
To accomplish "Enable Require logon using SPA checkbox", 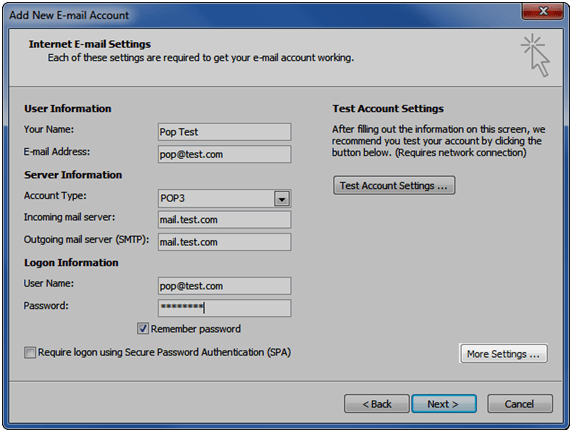I will point(30,352).
